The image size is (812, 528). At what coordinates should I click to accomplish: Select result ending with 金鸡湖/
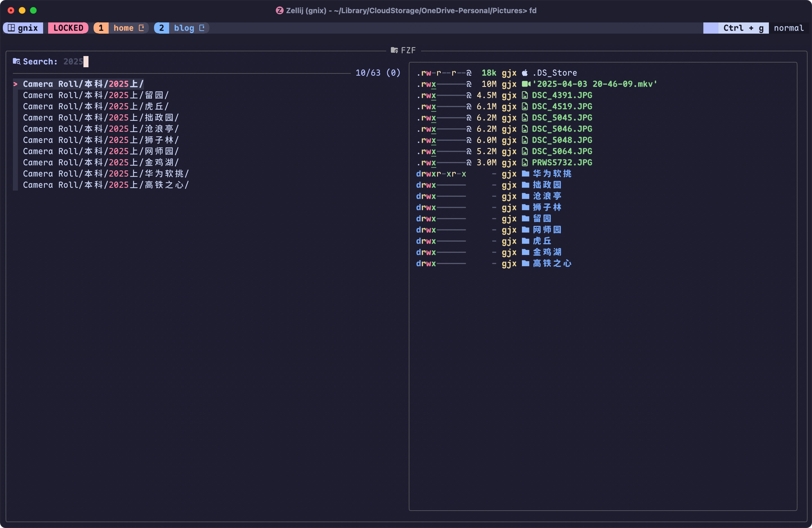point(101,163)
